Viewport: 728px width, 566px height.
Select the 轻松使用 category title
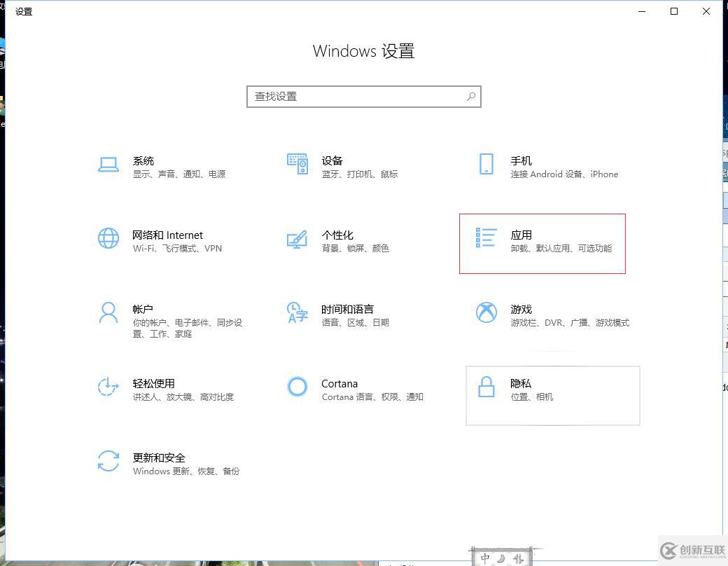(154, 383)
